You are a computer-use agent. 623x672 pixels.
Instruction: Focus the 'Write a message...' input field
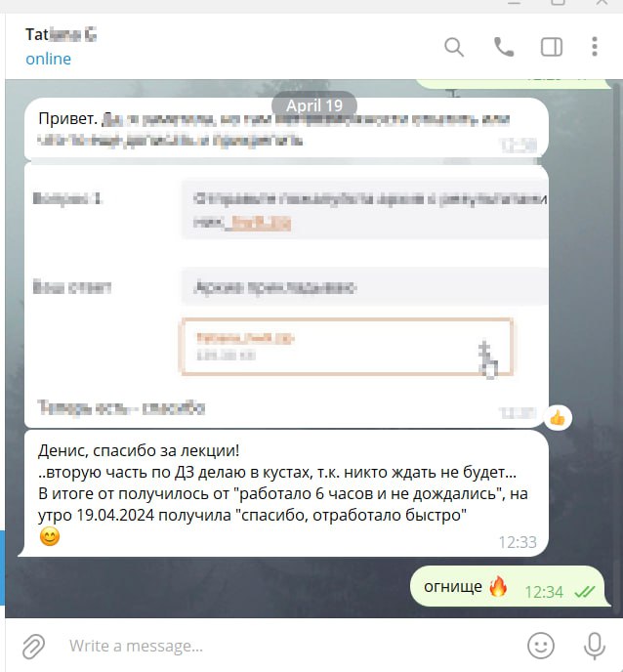[x=291, y=646]
